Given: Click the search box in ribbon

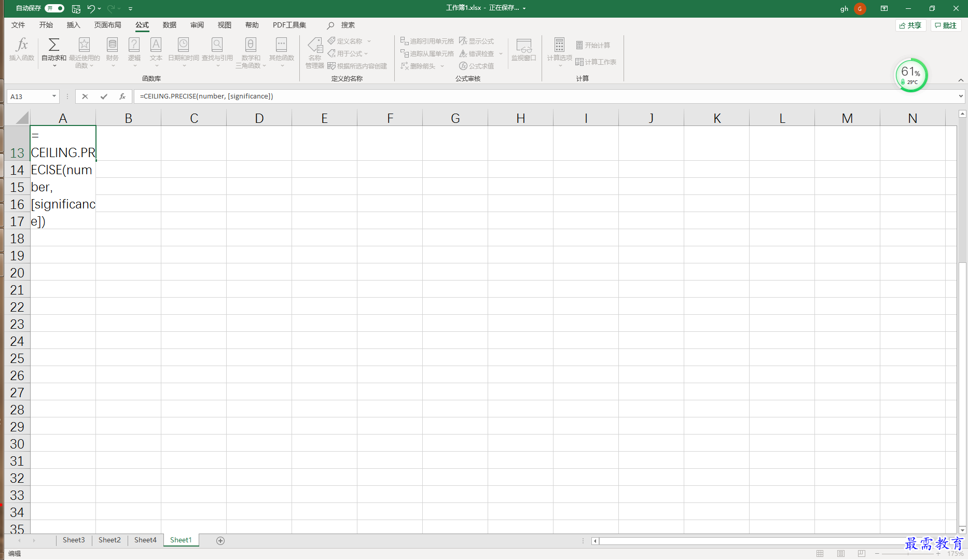Looking at the screenshot, I should (x=341, y=25).
